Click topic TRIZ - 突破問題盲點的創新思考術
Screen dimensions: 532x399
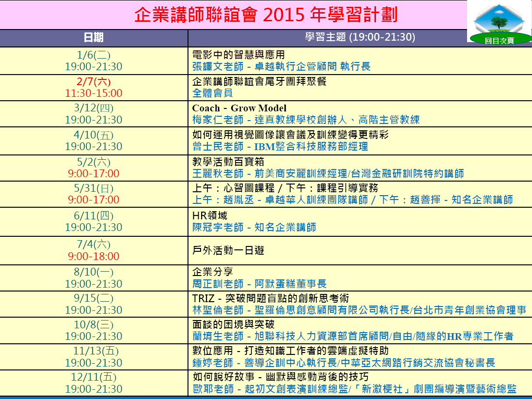pos(270,298)
